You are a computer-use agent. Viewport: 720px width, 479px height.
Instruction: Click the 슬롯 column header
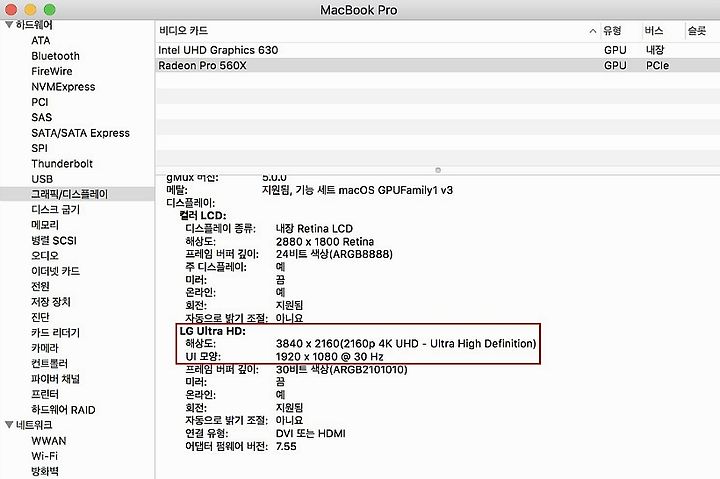[x=697, y=31]
